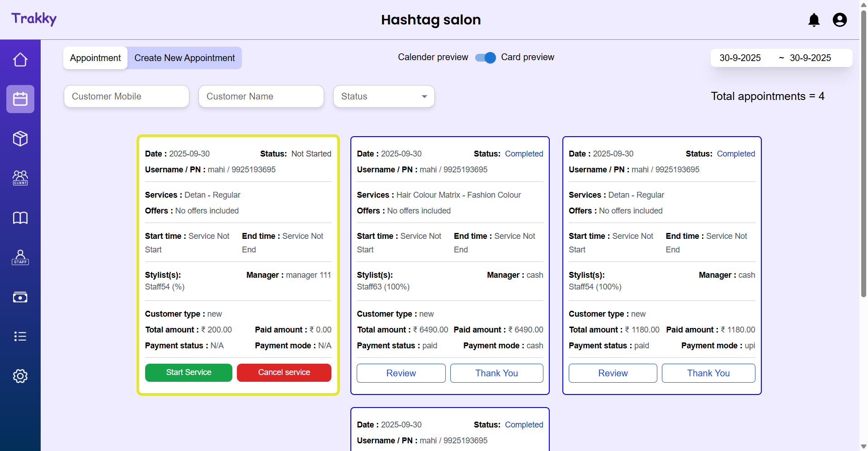
Task: Open the user profile account icon
Action: click(x=840, y=20)
